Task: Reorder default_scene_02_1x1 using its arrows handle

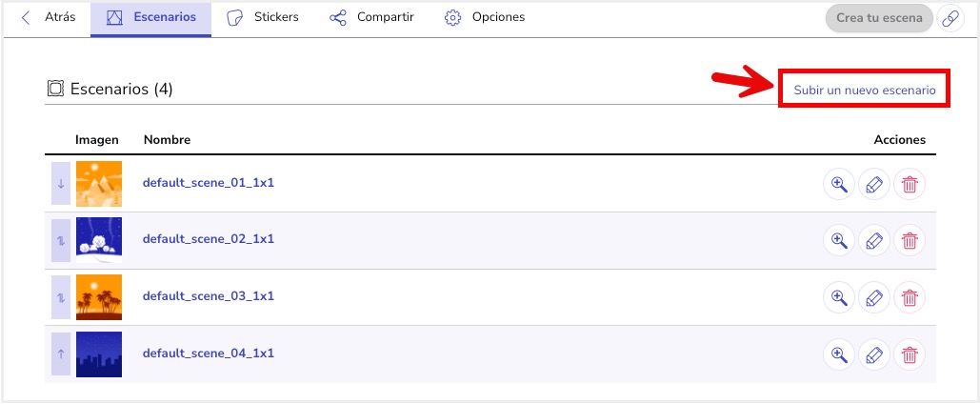Action: (61, 240)
